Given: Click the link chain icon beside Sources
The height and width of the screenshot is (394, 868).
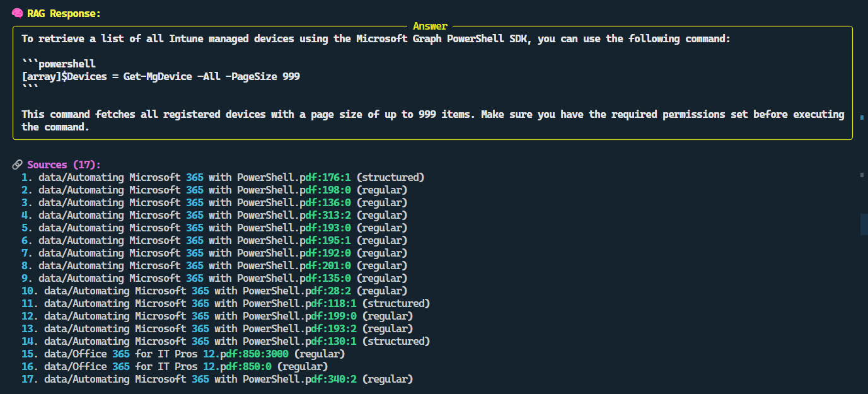Looking at the screenshot, I should click(x=17, y=165).
